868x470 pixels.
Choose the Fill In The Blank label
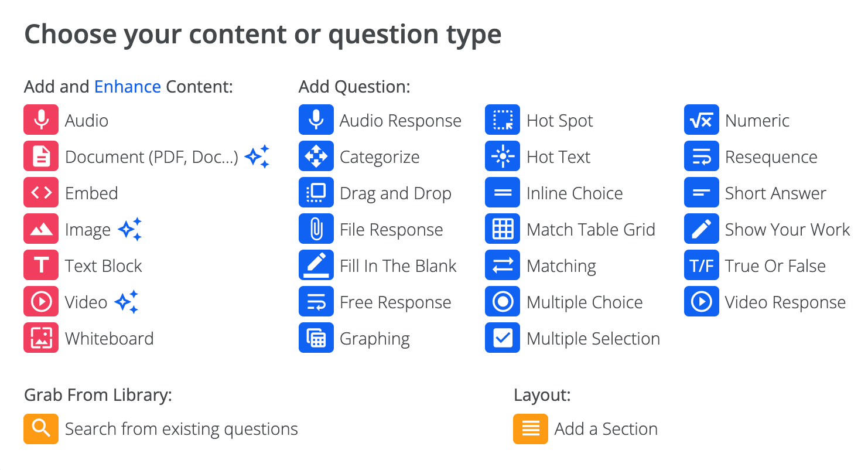tap(398, 266)
